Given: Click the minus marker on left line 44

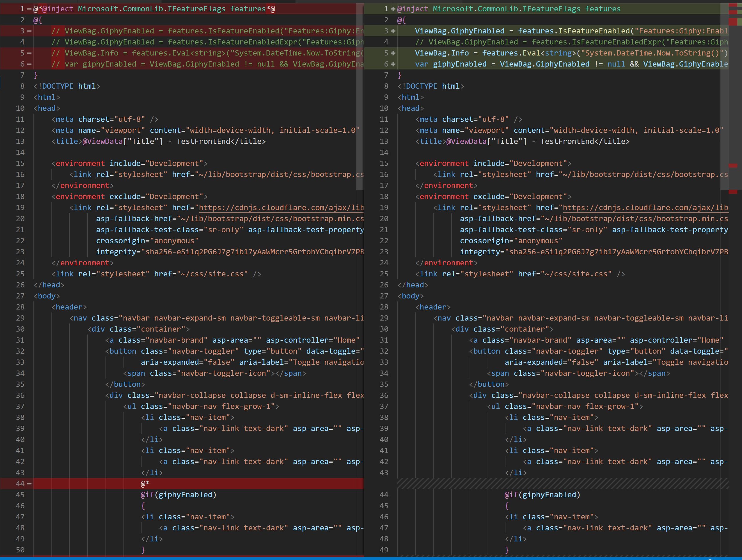Looking at the screenshot, I should (29, 484).
